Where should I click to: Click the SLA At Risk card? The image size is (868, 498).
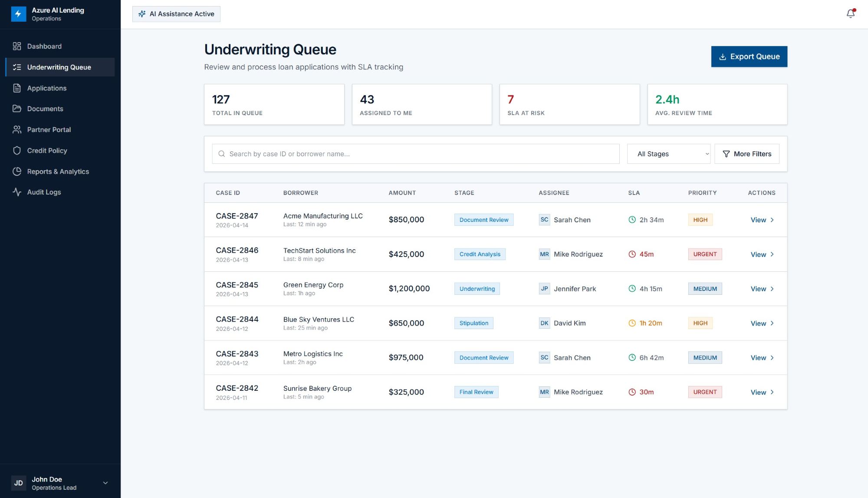coord(569,104)
